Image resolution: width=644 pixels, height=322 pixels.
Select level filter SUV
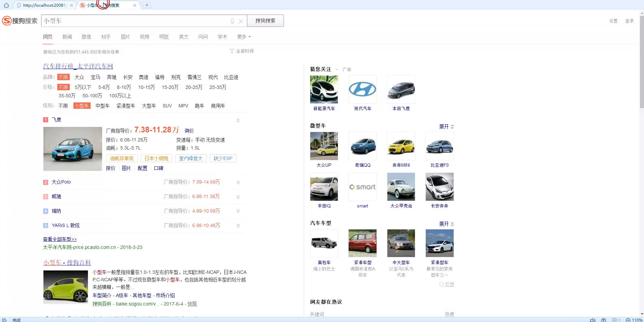click(x=167, y=106)
